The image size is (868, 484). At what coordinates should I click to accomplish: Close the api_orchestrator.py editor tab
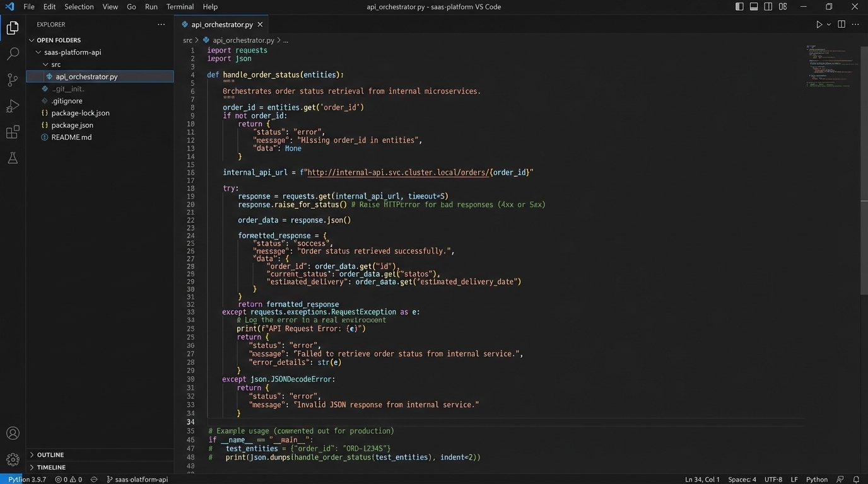point(260,25)
